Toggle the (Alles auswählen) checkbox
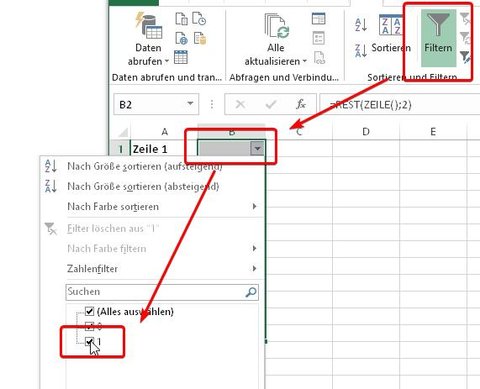This screenshot has width=480, height=389. (89, 311)
